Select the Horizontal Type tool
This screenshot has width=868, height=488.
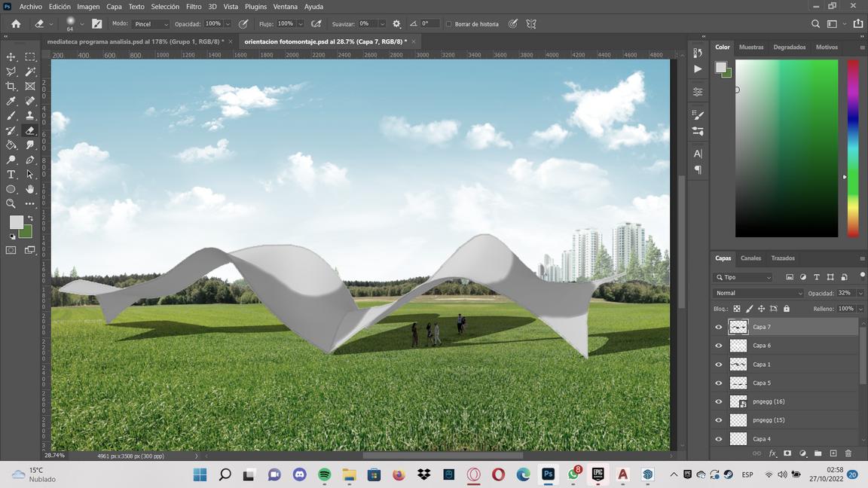point(11,174)
